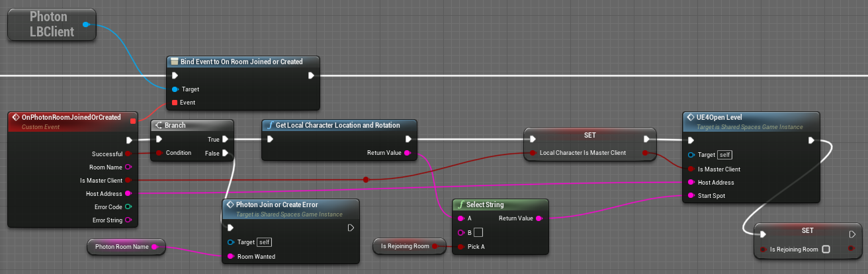
Task: Click the Start Spot input pin on UE4Open Level
Action: tap(691, 195)
